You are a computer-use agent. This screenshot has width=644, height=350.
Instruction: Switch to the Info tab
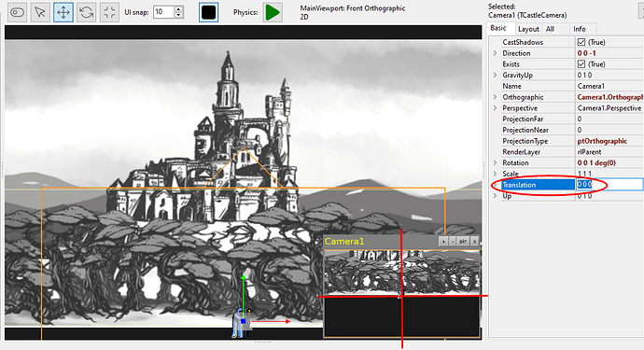[x=580, y=29]
